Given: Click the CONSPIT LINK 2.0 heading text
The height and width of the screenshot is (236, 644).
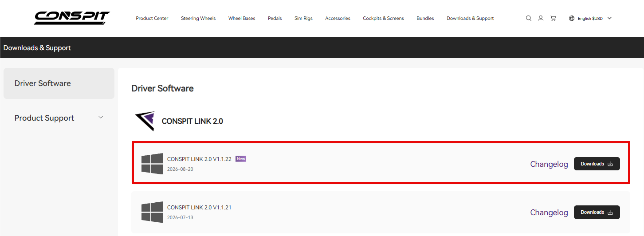Looking at the screenshot, I should [x=192, y=121].
